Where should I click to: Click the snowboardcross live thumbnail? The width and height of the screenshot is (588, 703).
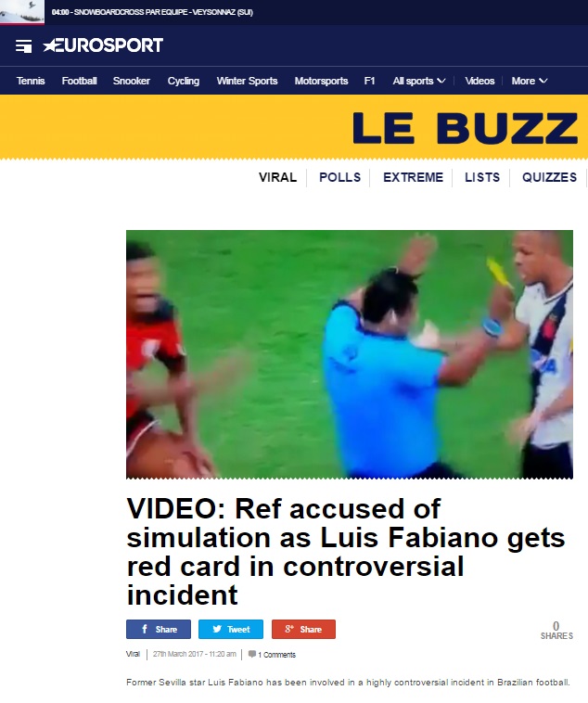pos(22,12)
